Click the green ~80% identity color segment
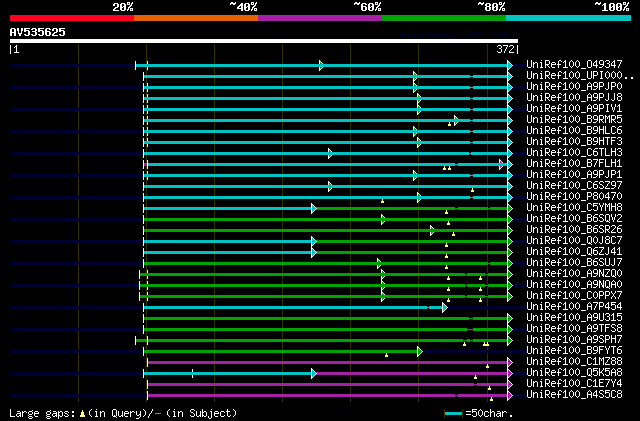The width and height of the screenshot is (640, 421). pos(444,18)
